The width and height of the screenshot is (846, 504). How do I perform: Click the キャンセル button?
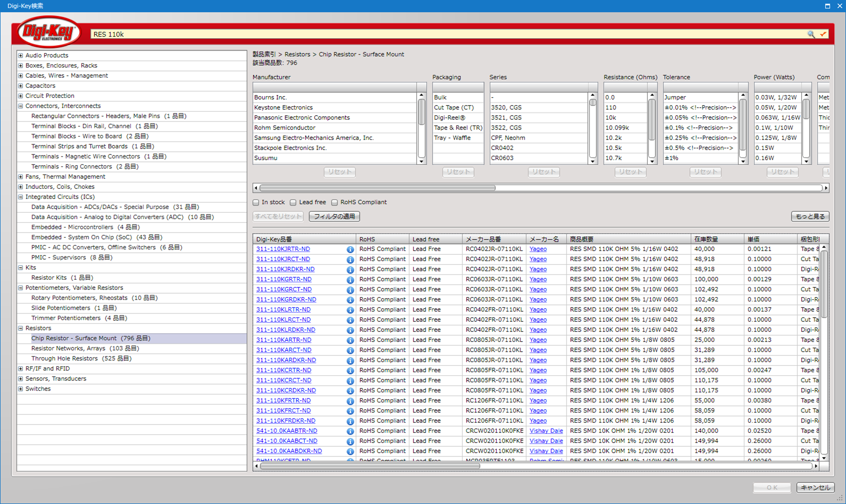[815, 487]
